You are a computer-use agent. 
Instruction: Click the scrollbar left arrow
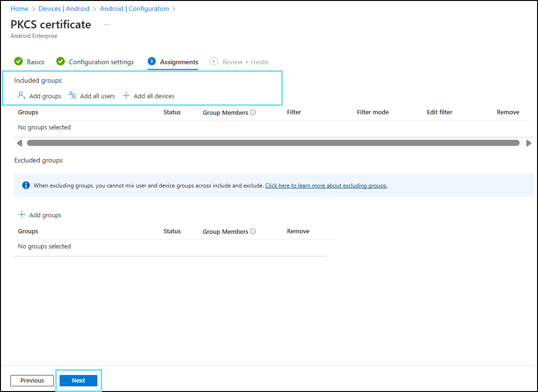[19, 143]
